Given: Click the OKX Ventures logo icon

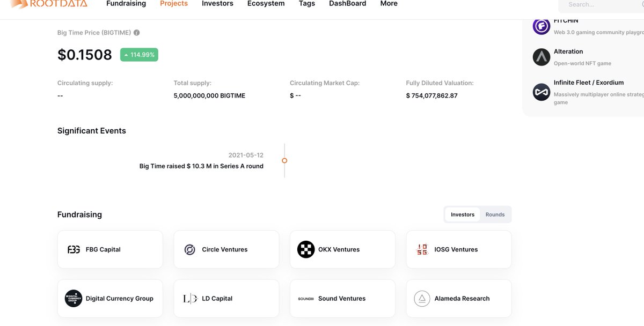Looking at the screenshot, I should (306, 249).
